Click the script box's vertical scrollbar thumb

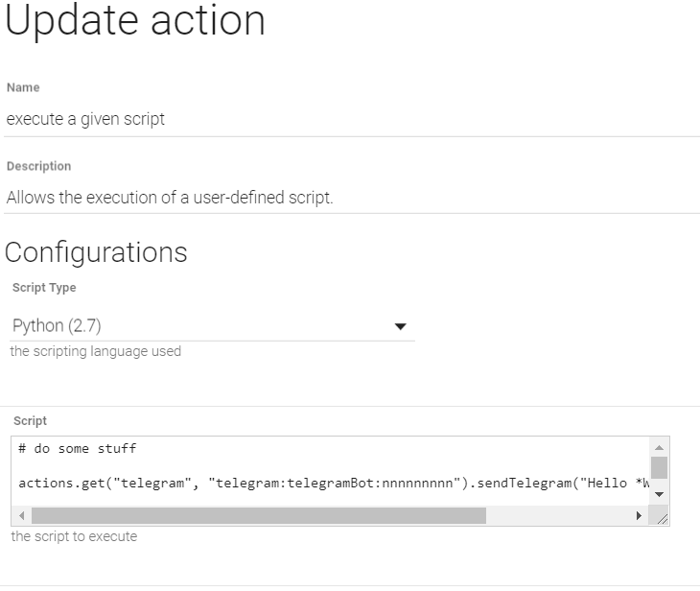(659, 467)
